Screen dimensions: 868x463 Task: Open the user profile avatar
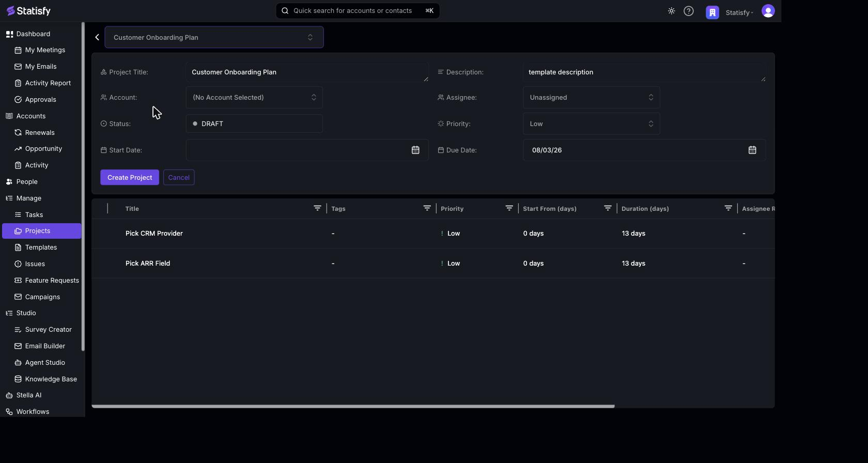(768, 11)
